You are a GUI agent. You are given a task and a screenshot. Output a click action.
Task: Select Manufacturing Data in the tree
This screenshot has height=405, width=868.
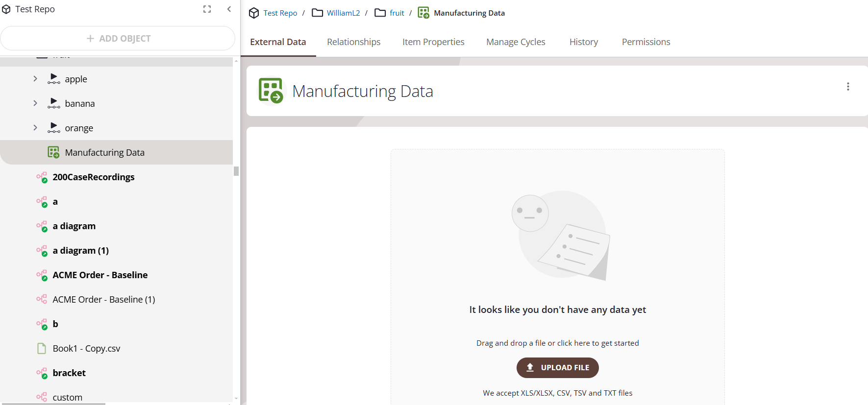coord(104,153)
